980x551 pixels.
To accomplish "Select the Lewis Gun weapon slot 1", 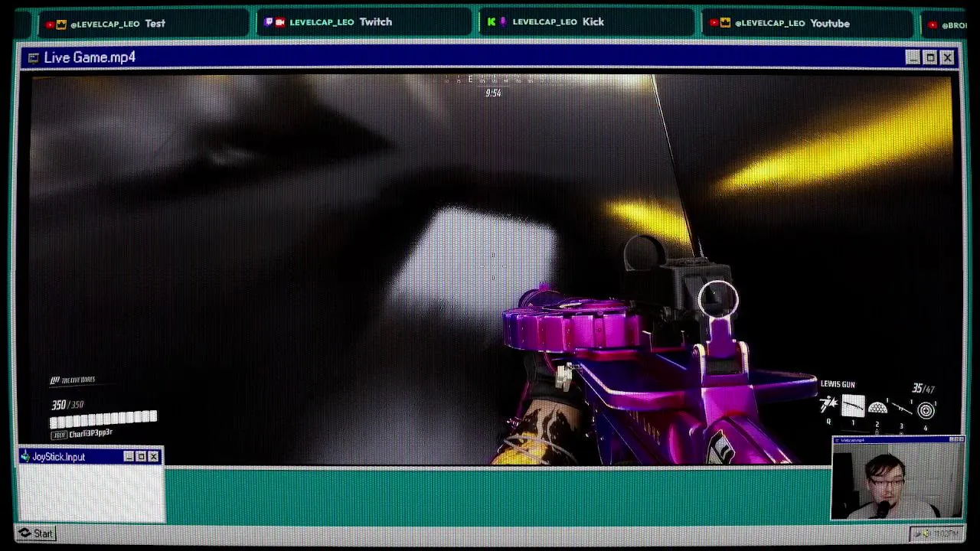I will click(853, 406).
